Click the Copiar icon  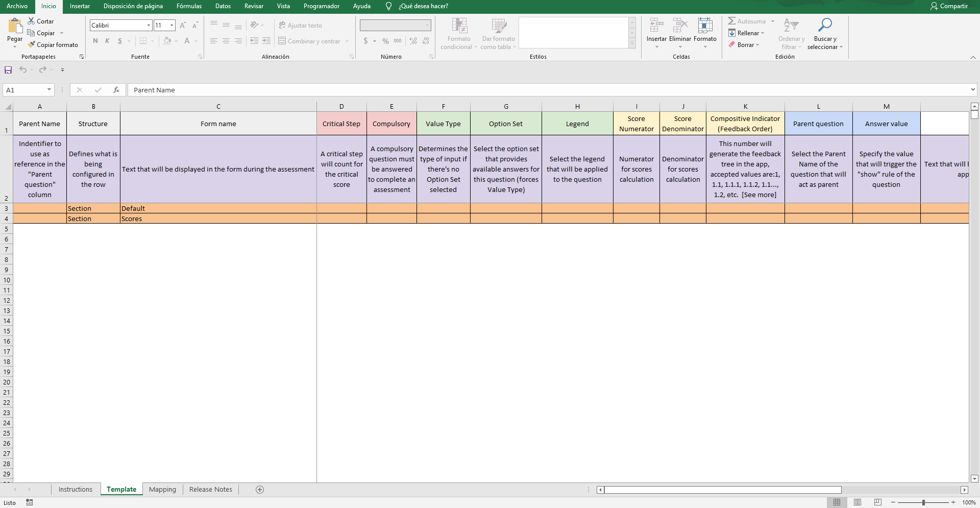[31, 33]
